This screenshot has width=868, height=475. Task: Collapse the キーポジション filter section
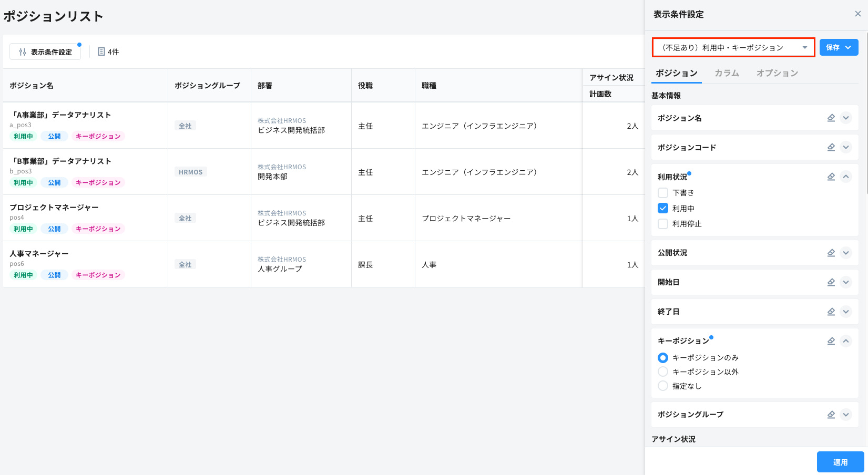(846, 341)
